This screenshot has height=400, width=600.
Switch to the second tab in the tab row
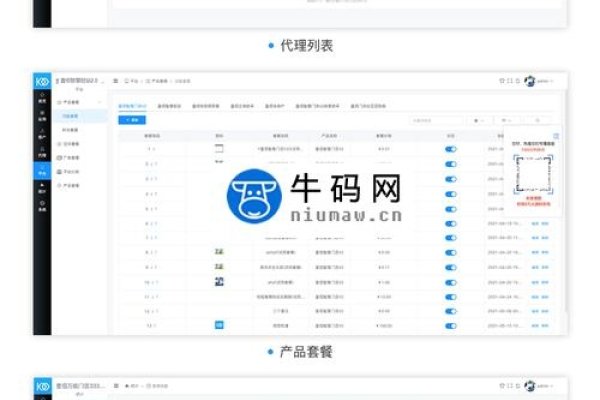[169, 106]
